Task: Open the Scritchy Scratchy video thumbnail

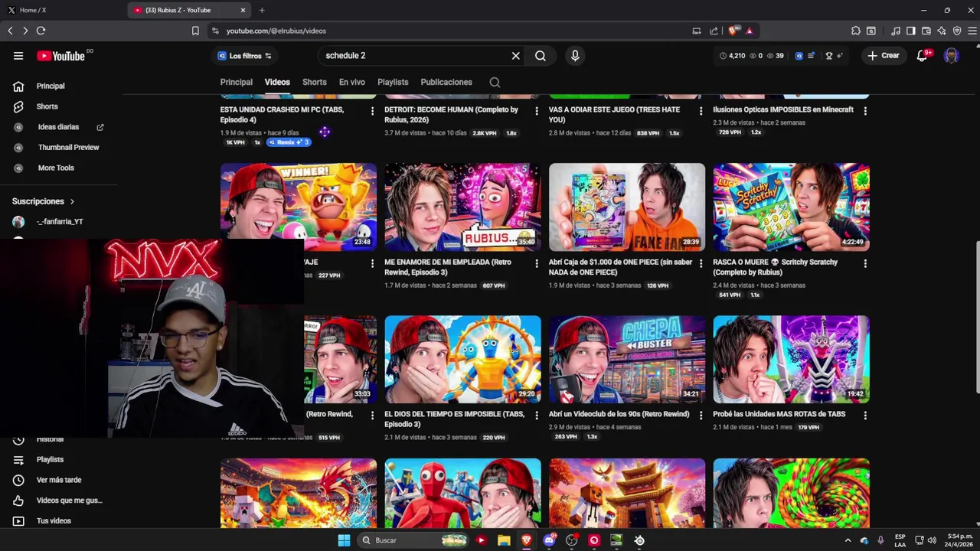Action: coord(791,207)
